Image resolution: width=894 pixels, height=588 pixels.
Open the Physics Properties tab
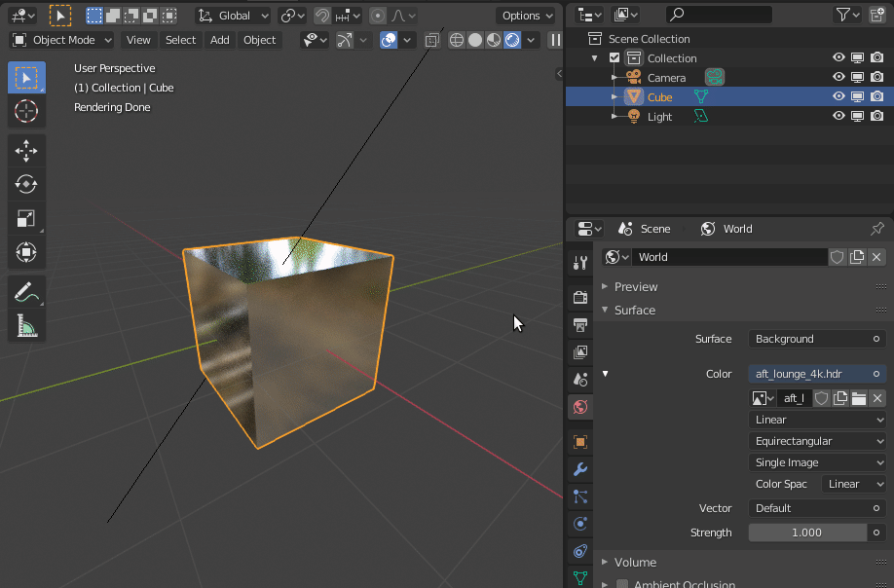pos(579,524)
